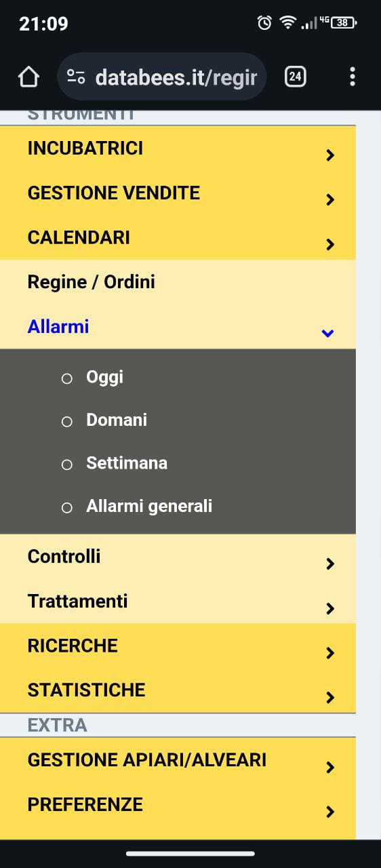Tap the Wi-Fi status icon
Image resolution: width=381 pixels, height=868 pixels.
tap(288, 23)
